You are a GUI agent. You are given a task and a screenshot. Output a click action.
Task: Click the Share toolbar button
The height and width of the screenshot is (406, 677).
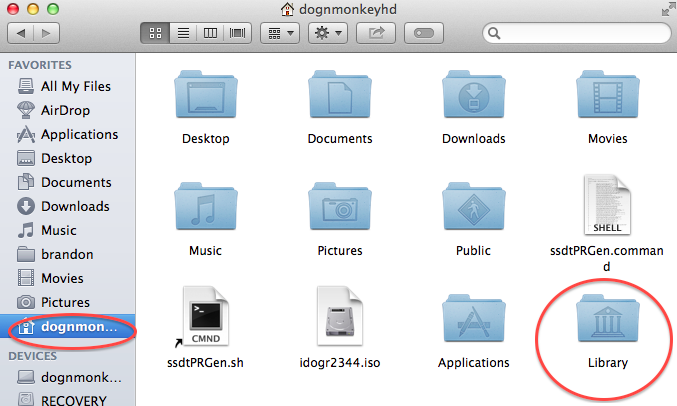coord(378,33)
